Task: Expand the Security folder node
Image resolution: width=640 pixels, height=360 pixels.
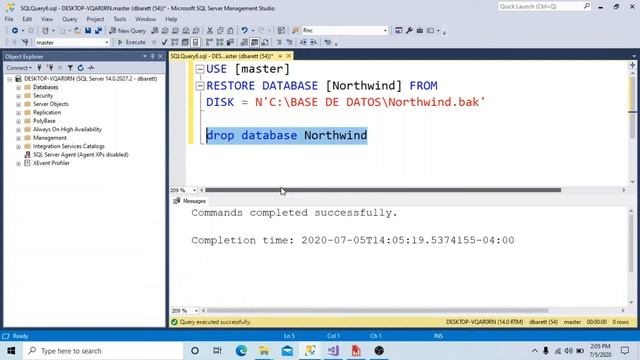Action: pos(18,96)
